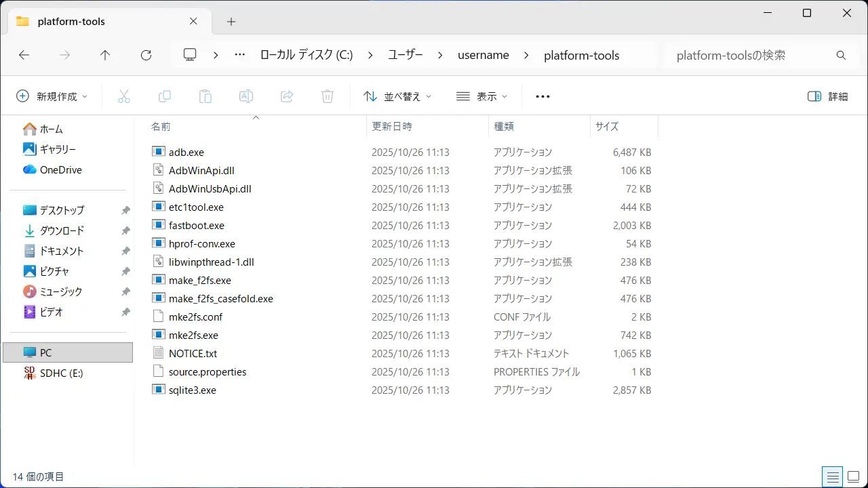The height and width of the screenshot is (488, 868).
Task: Click the Back navigation arrow
Action: (24, 56)
